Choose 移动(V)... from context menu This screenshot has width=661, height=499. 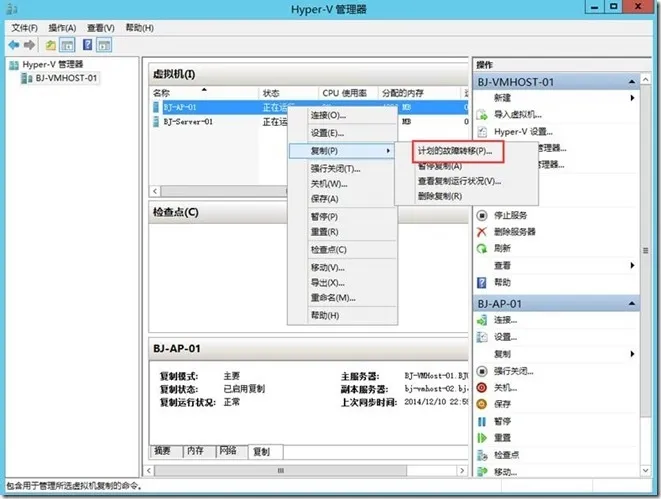(342, 267)
